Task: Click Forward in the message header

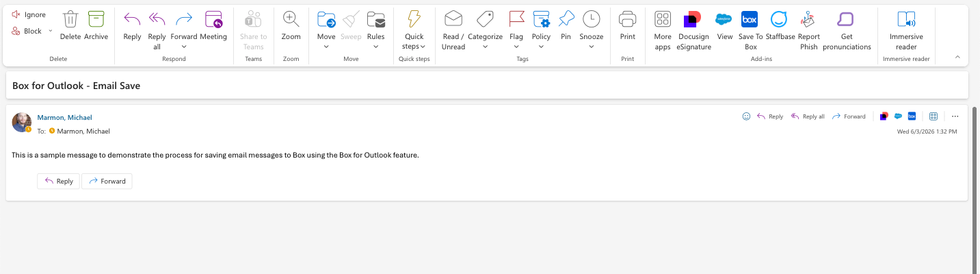Action: point(849,116)
